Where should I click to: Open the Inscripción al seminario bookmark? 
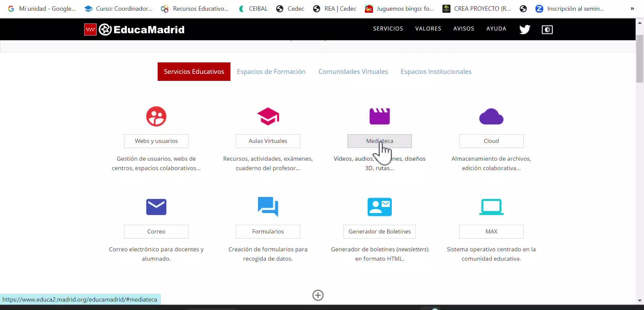click(x=570, y=9)
